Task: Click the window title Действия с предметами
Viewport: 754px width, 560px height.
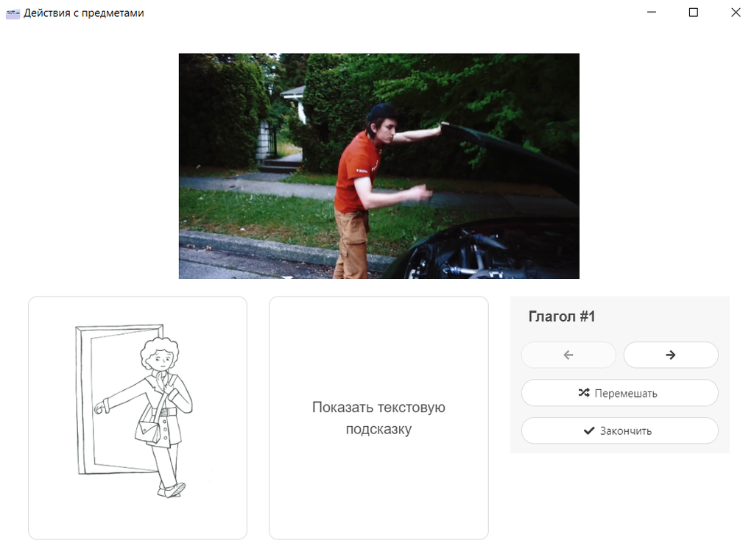Action: point(84,13)
